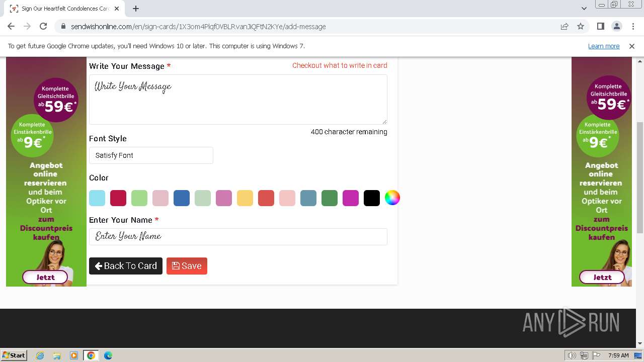The height and width of the screenshot is (362, 644).
Task: Click the scrollbar down arrow
Action: tap(640, 344)
